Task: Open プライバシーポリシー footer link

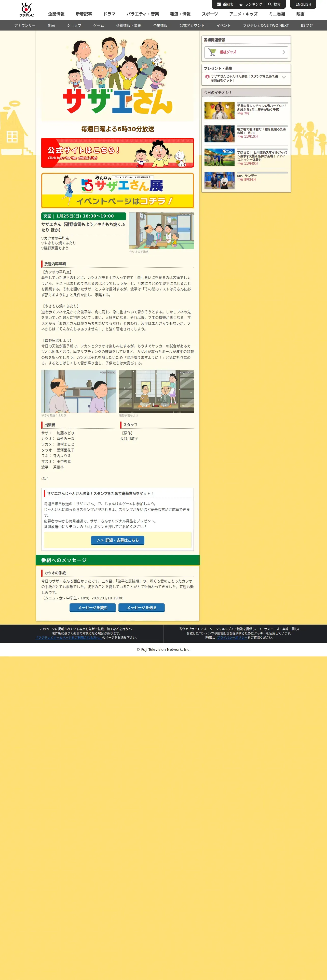Action: [232, 637]
